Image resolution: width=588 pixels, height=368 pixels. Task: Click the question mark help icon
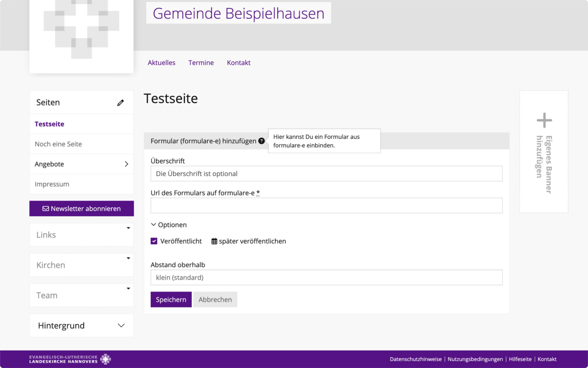(262, 141)
